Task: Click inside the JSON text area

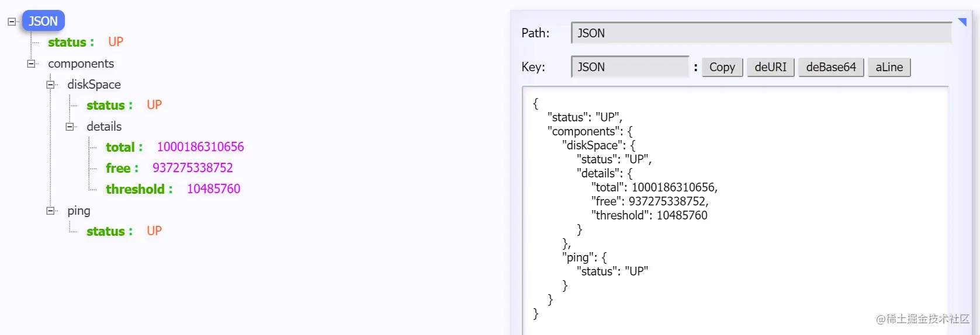Action: pyautogui.click(x=735, y=210)
